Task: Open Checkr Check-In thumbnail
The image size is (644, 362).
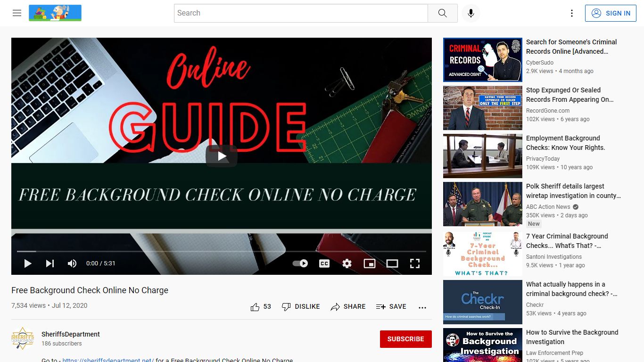Action: (x=483, y=302)
